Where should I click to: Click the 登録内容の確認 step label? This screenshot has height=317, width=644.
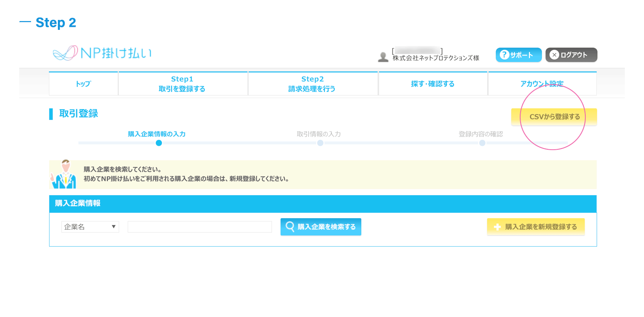click(481, 134)
